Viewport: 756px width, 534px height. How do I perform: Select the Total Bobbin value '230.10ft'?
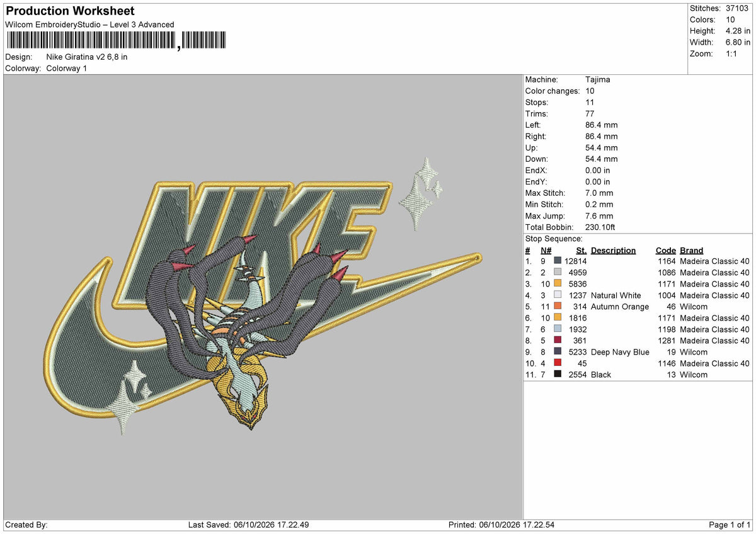(601, 227)
